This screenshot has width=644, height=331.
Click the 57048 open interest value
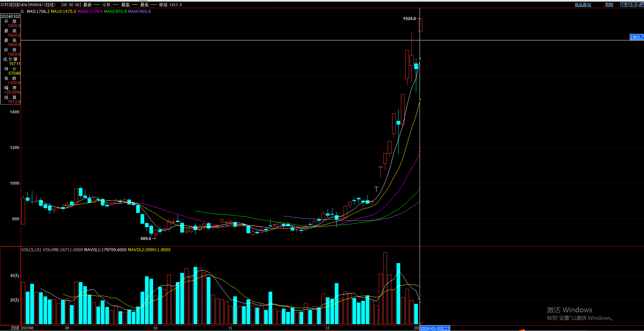[14, 73]
